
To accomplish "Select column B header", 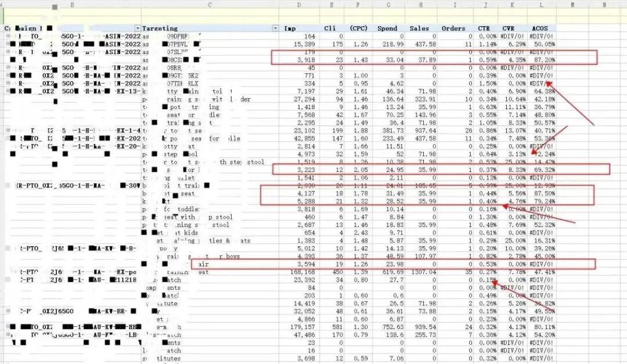I will tap(72, 5).
